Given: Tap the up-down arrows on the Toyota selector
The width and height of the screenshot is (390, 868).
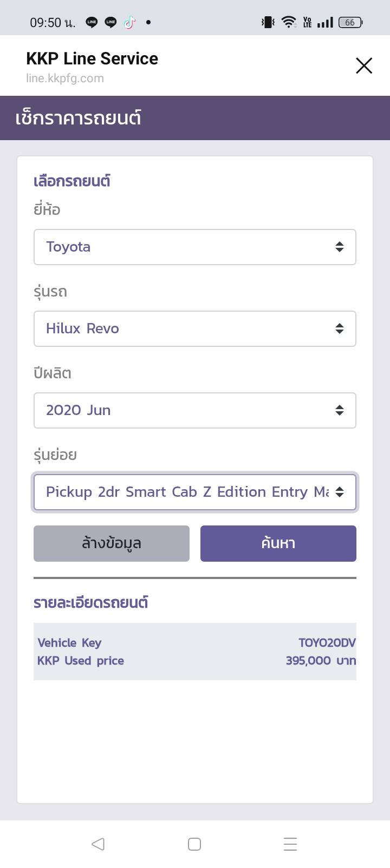Looking at the screenshot, I should (x=340, y=247).
